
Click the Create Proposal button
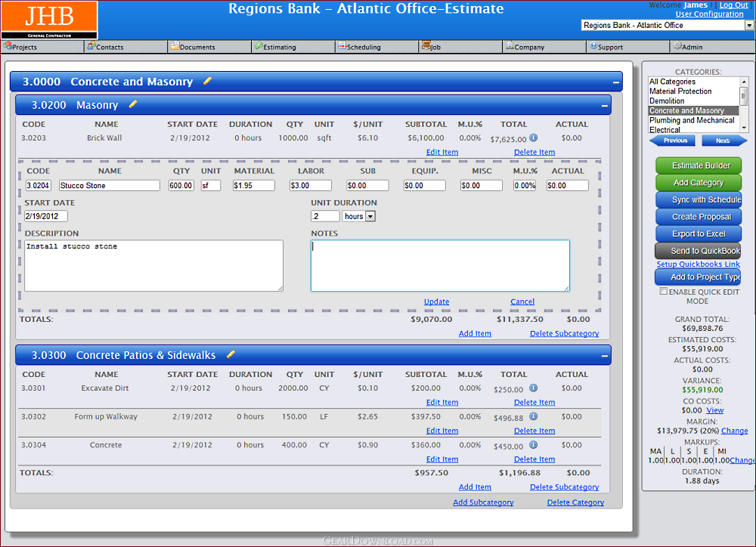[x=699, y=216]
